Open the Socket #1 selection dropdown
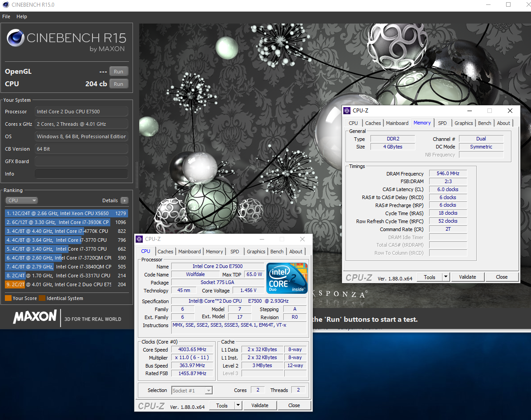The height and width of the screenshot is (420, 531). click(192, 391)
